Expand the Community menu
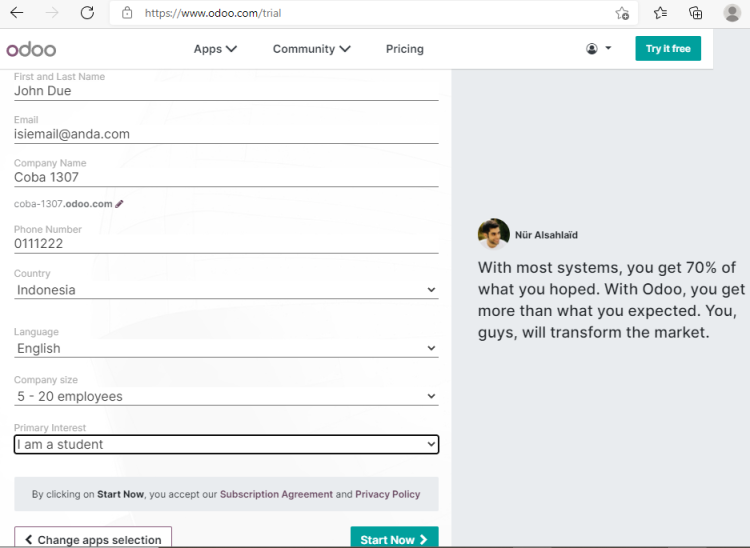 311,49
